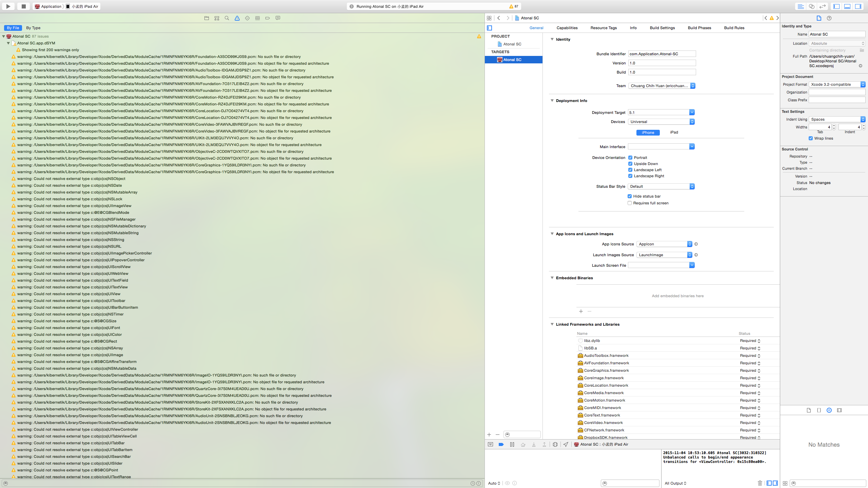Viewport: 868px width, 488px height.
Task: Open the Breakpoint navigator tag icon
Action: 268,18
